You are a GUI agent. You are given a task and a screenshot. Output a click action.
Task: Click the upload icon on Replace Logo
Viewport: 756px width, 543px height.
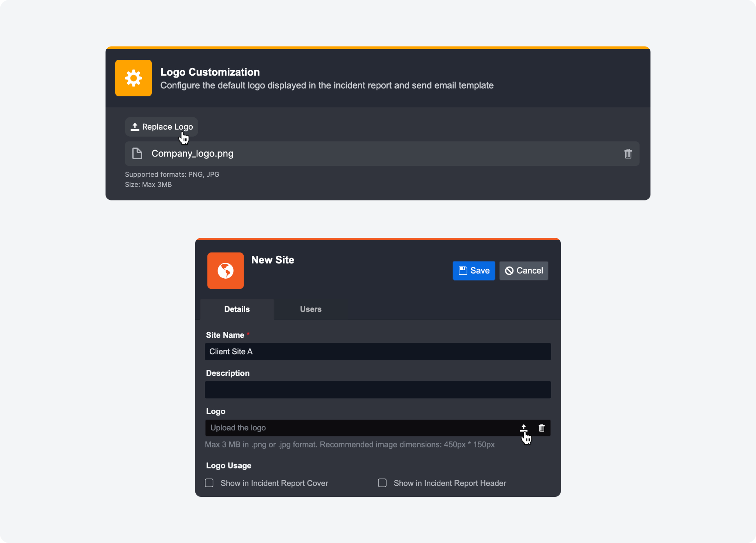coord(135,127)
